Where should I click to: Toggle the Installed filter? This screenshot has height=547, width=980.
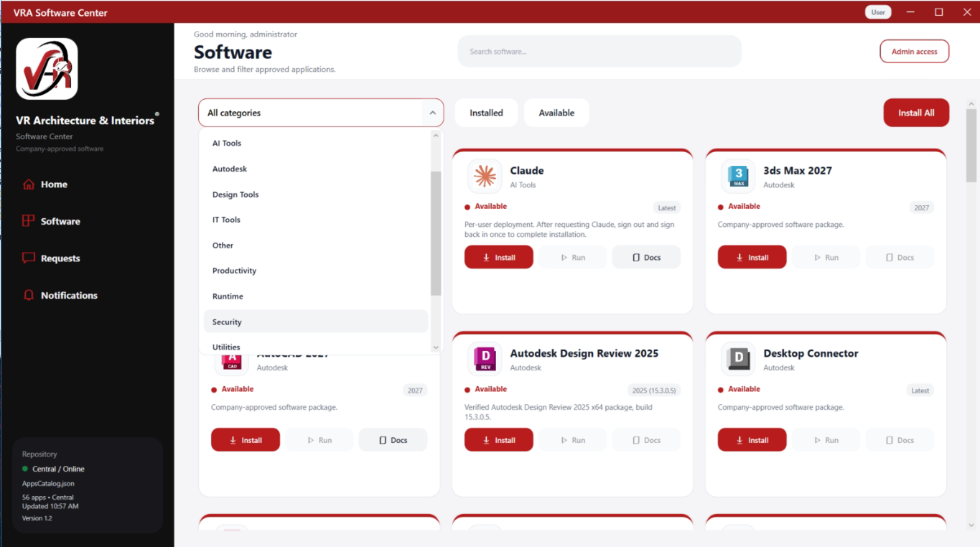tap(486, 113)
